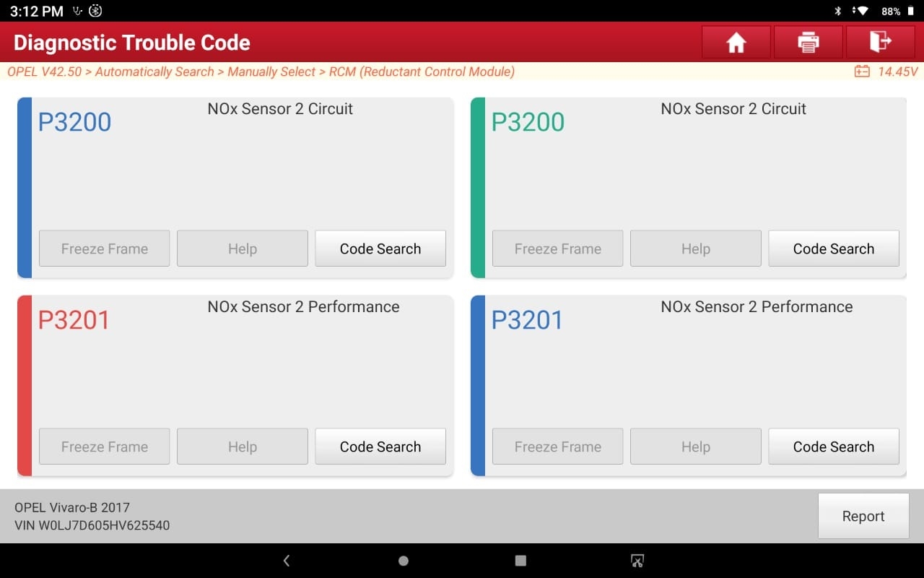
Task: Tap Freeze Frame on blue P3201 card
Action: coord(558,447)
